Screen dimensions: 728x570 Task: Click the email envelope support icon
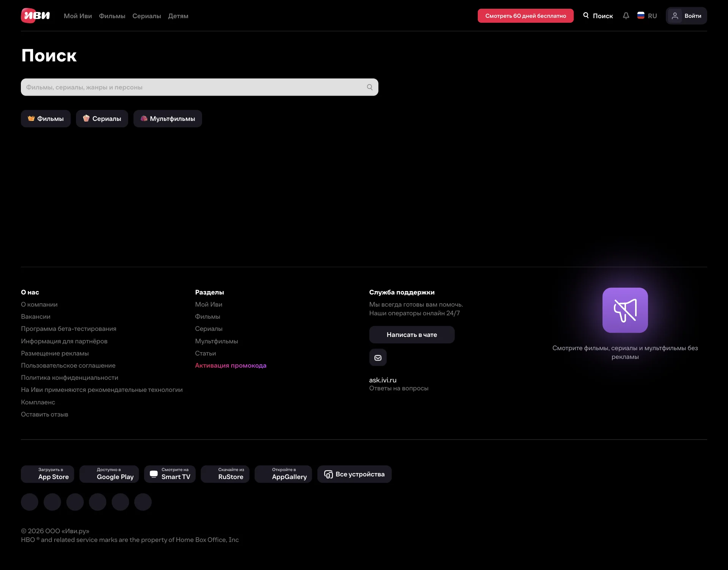click(378, 357)
